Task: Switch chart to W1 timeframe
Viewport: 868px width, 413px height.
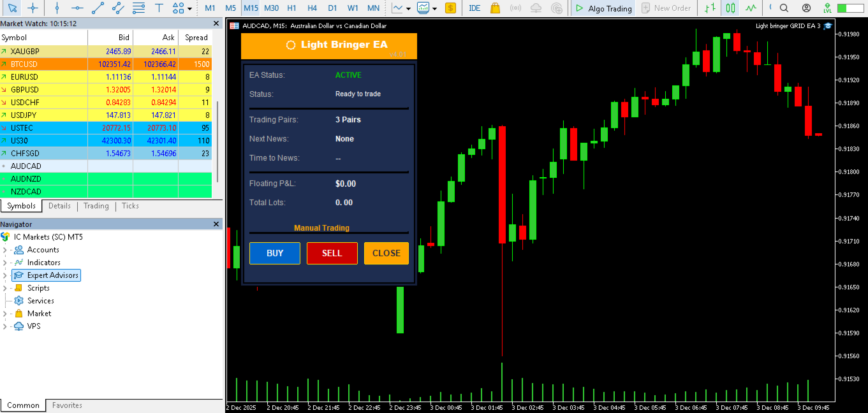Action: tap(353, 8)
